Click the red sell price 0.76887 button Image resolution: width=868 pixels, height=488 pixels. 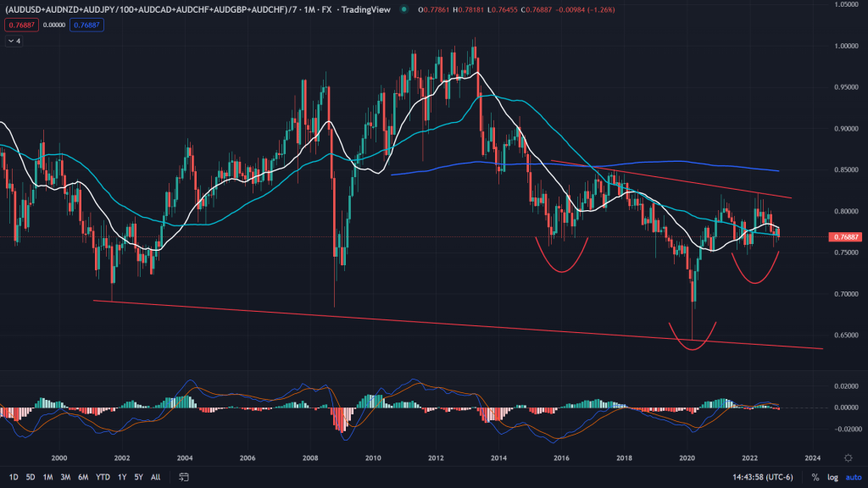point(19,25)
